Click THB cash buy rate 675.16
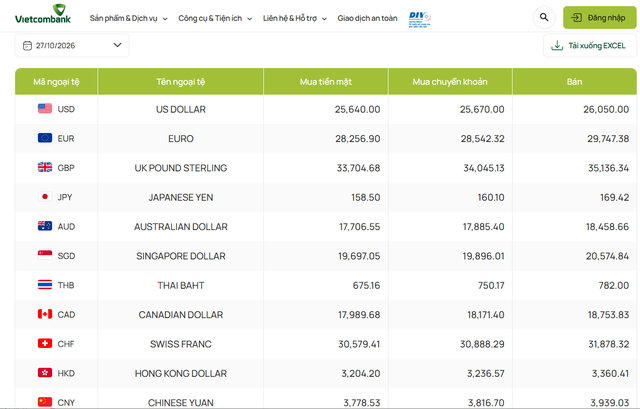Image resolution: width=640 pixels, height=409 pixels. click(366, 285)
